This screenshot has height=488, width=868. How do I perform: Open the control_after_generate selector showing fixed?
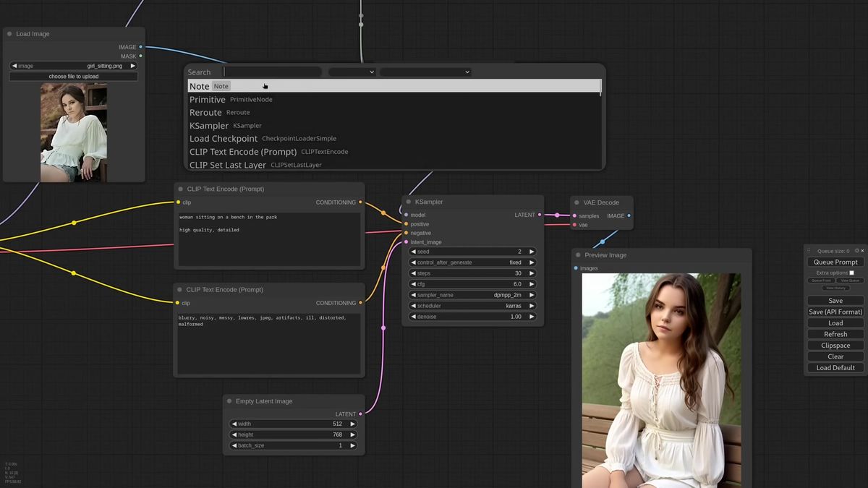click(473, 262)
